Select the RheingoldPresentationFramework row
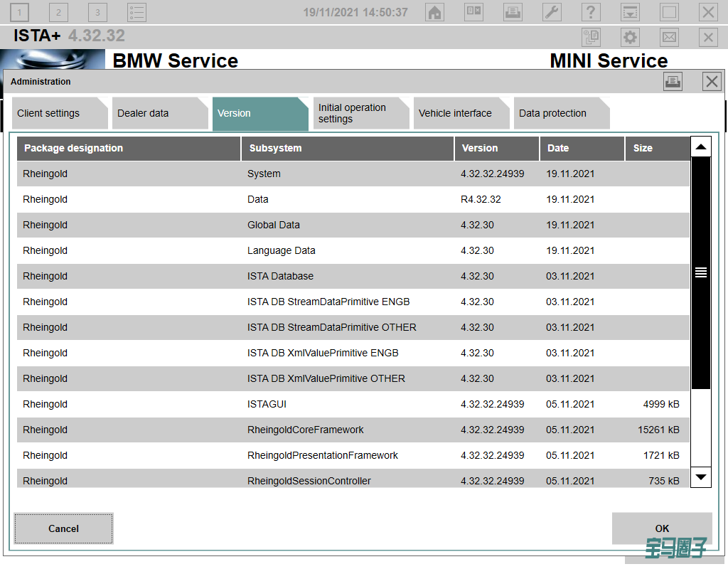728x569 pixels. click(353, 454)
